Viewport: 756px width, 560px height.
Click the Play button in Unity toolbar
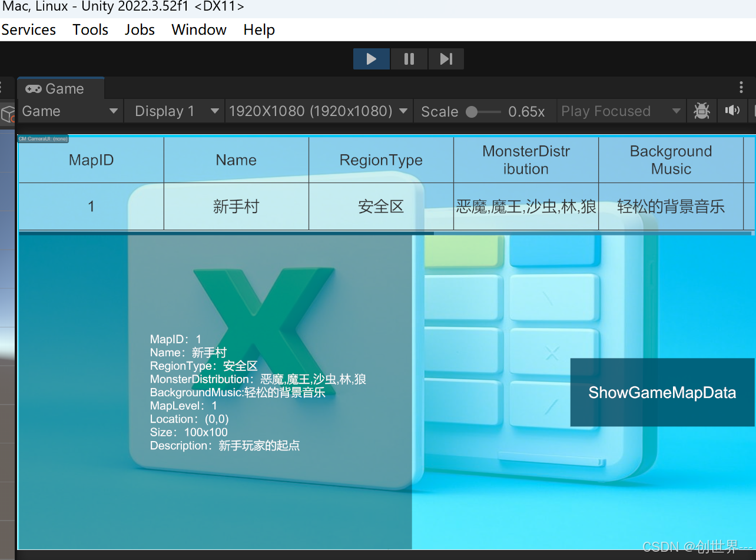pyautogui.click(x=372, y=59)
